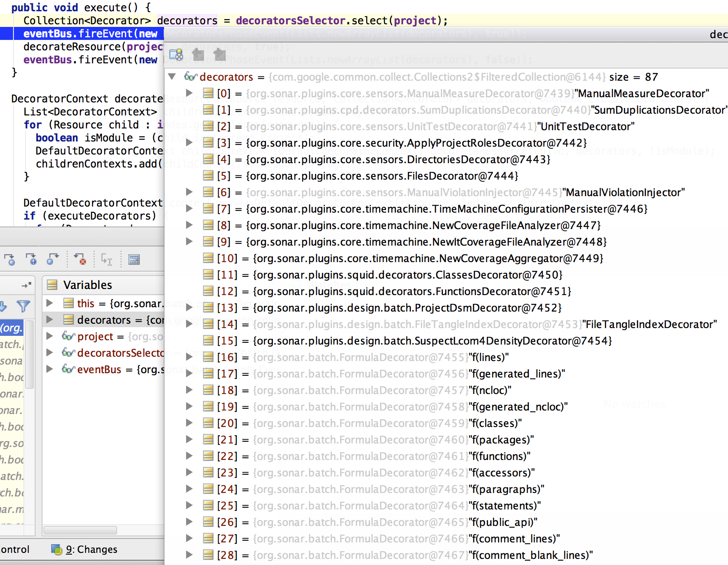Click the Step Into debugger icon
The height and width of the screenshot is (565, 728).
click(10, 260)
